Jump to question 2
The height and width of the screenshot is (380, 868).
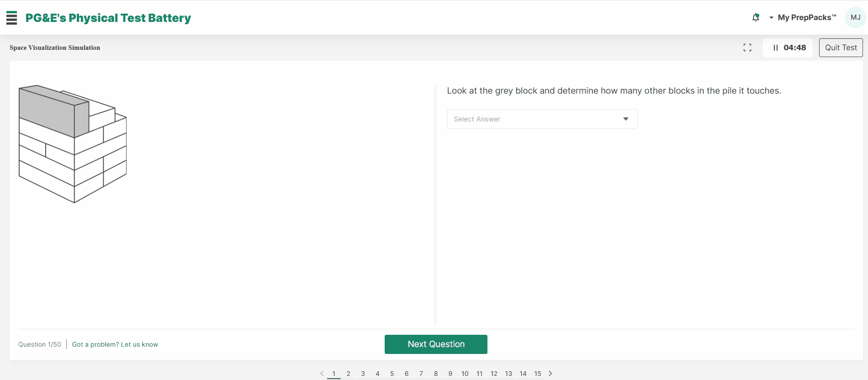[x=349, y=374]
